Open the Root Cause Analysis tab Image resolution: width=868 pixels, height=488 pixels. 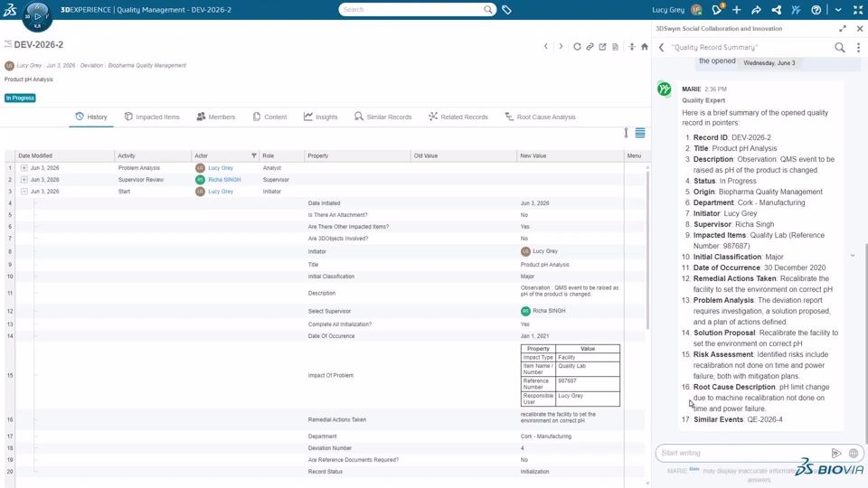[541, 117]
